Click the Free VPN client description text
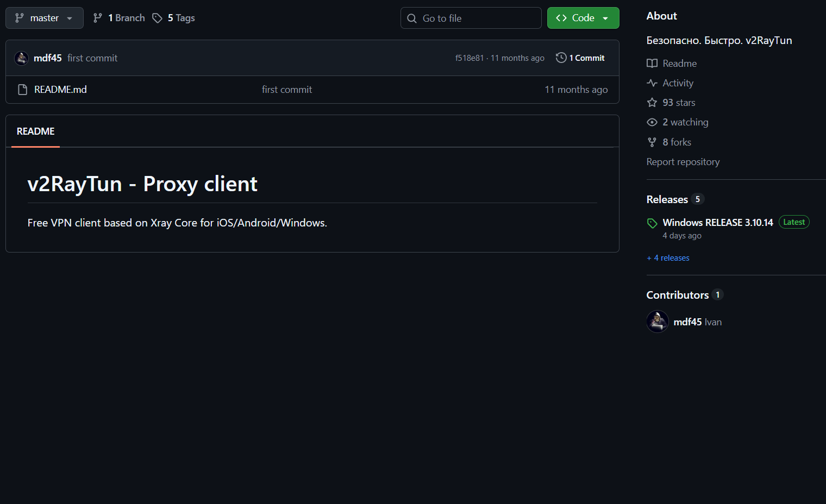The width and height of the screenshot is (826, 504). 177,223
